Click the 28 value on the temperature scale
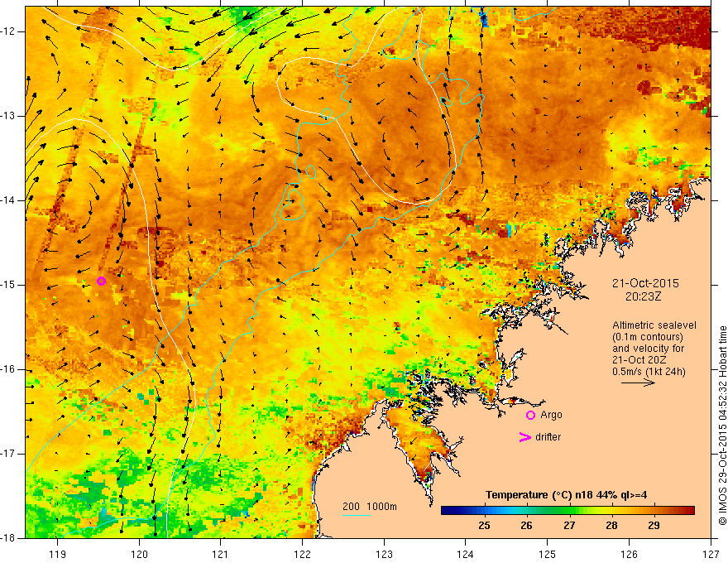 coord(611,526)
